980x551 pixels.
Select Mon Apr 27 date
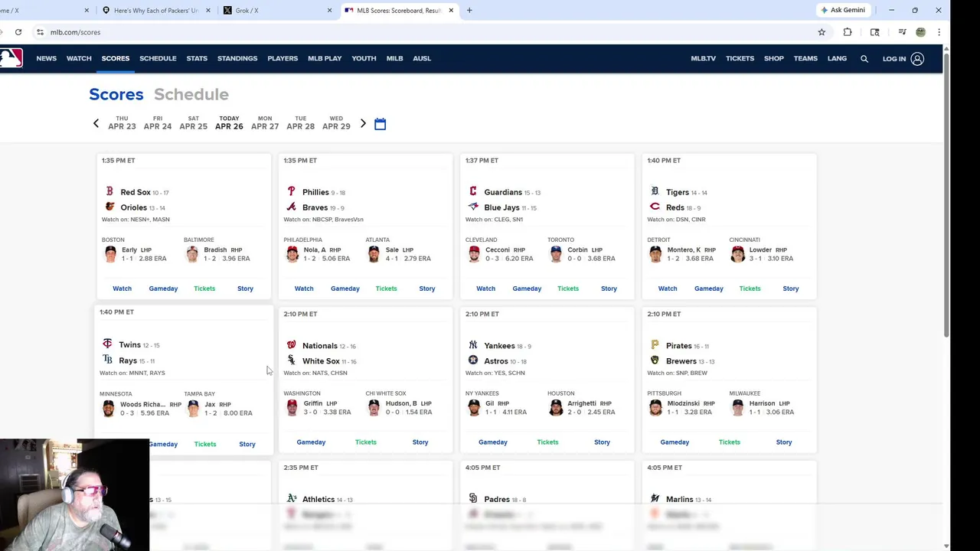pos(265,123)
